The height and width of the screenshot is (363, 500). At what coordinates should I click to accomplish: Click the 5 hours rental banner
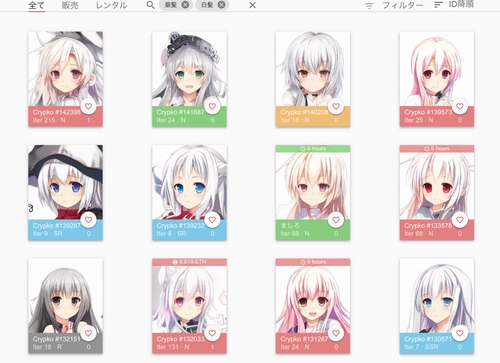(x=313, y=262)
